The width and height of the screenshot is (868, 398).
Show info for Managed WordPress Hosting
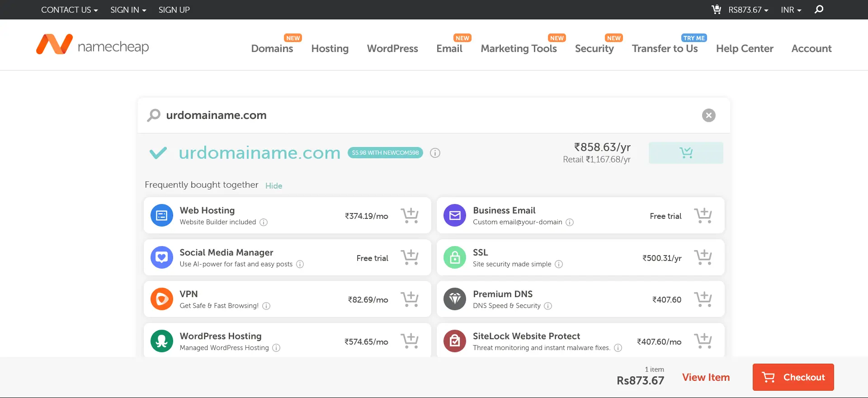point(276,348)
